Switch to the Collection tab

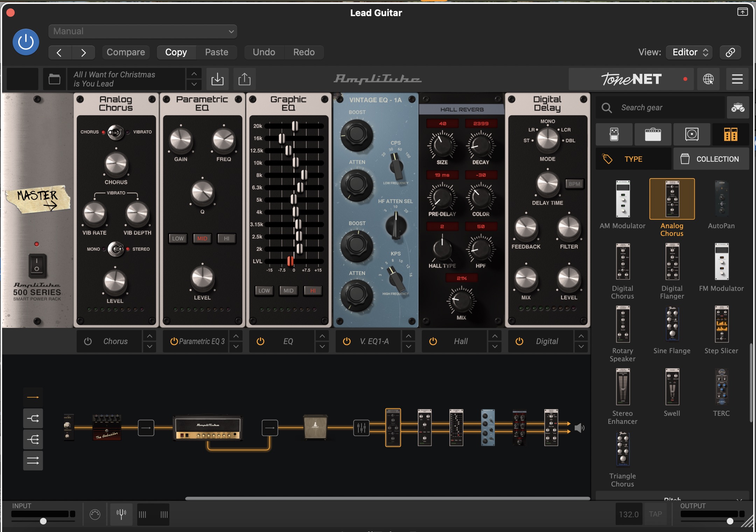710,159
